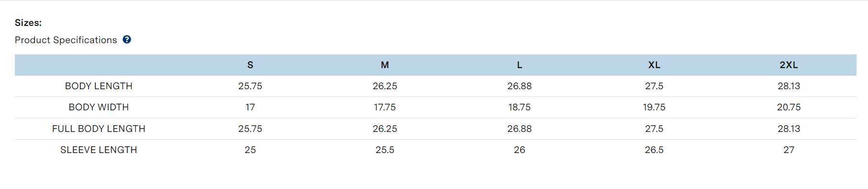Click the BODY LENGTH row label
The width and height of the screenshot is (868, 189).
click(99, 86)
